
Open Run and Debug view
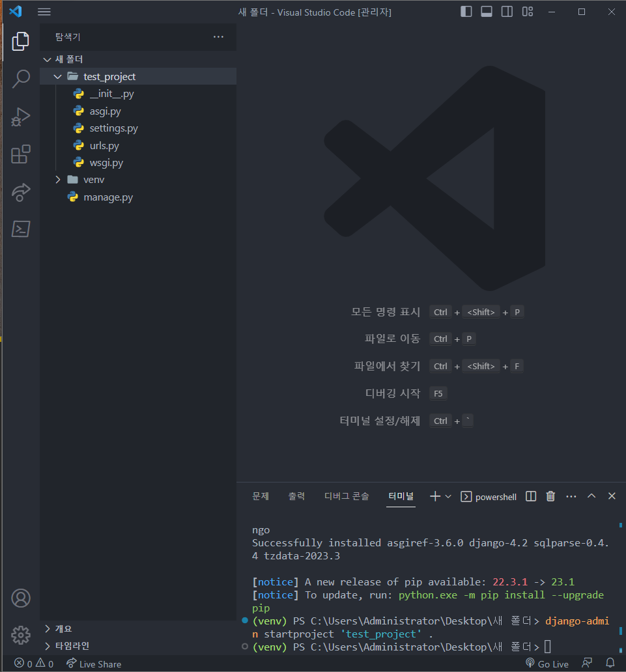pos(20,117)
